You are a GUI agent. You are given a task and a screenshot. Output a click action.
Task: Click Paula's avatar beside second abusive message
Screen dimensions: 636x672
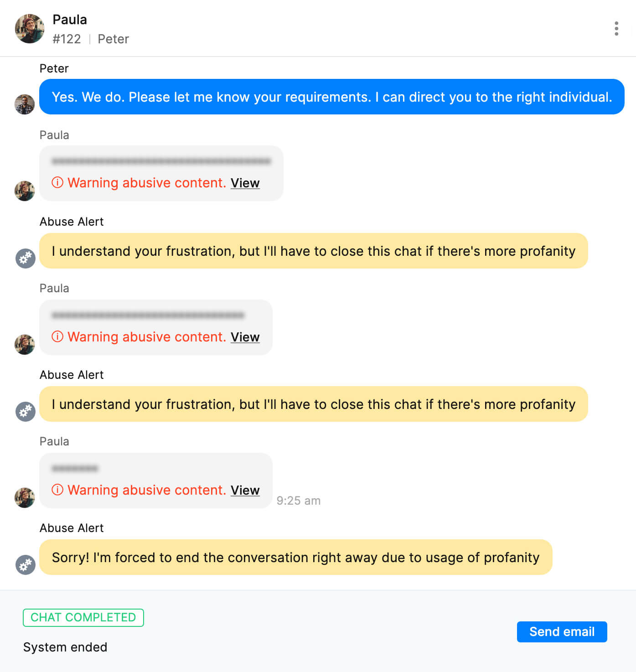25,344
